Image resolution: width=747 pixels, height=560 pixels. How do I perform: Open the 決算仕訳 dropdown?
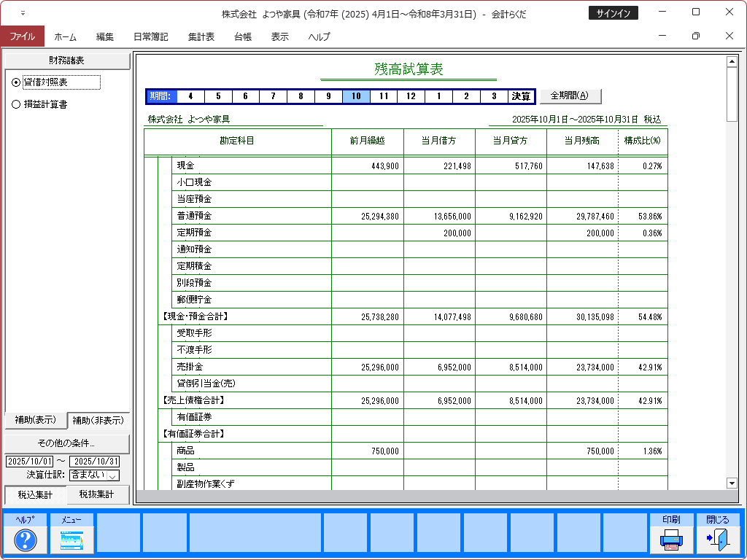[112, 475]
